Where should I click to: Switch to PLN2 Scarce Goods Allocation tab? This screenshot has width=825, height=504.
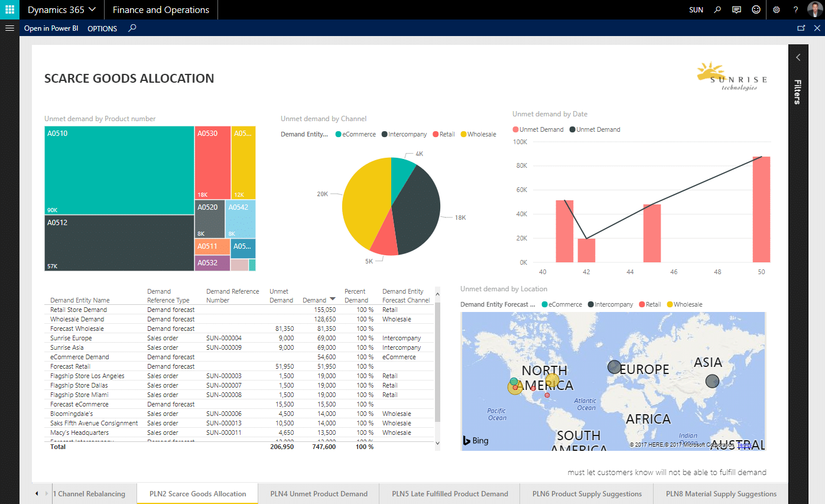[198, 494]
